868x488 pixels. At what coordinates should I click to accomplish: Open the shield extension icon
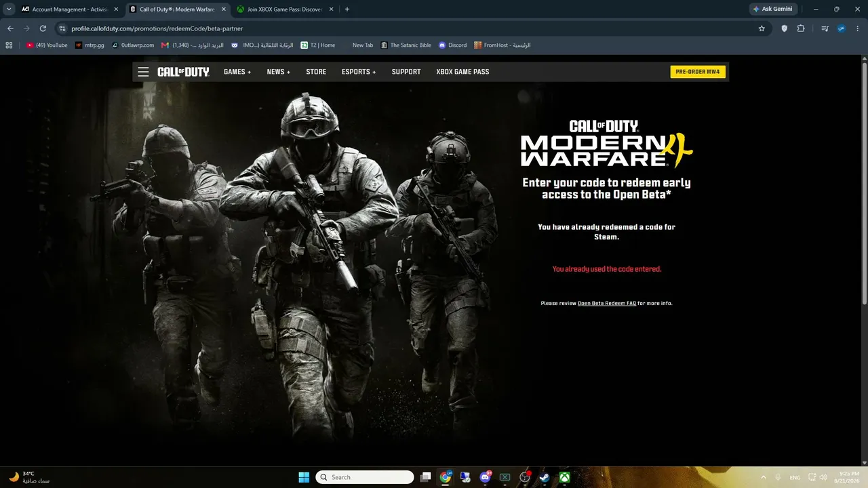click(785, 28)
